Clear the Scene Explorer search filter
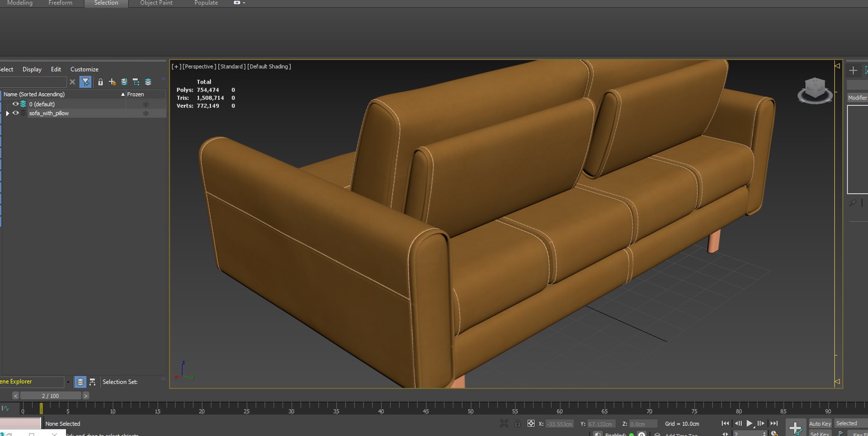Viewport: 868px width, 436px height. pyautogui.click(x=72, y=82)
